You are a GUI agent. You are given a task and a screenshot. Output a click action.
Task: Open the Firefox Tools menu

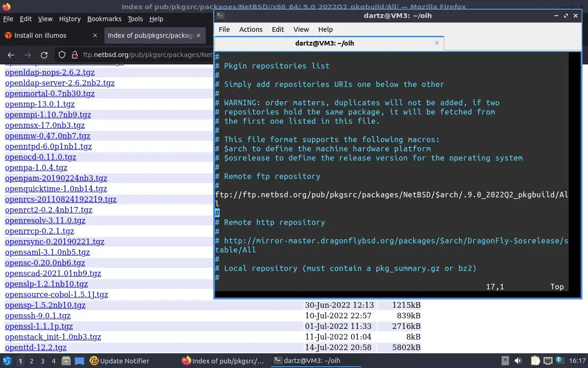coord(135,19)
